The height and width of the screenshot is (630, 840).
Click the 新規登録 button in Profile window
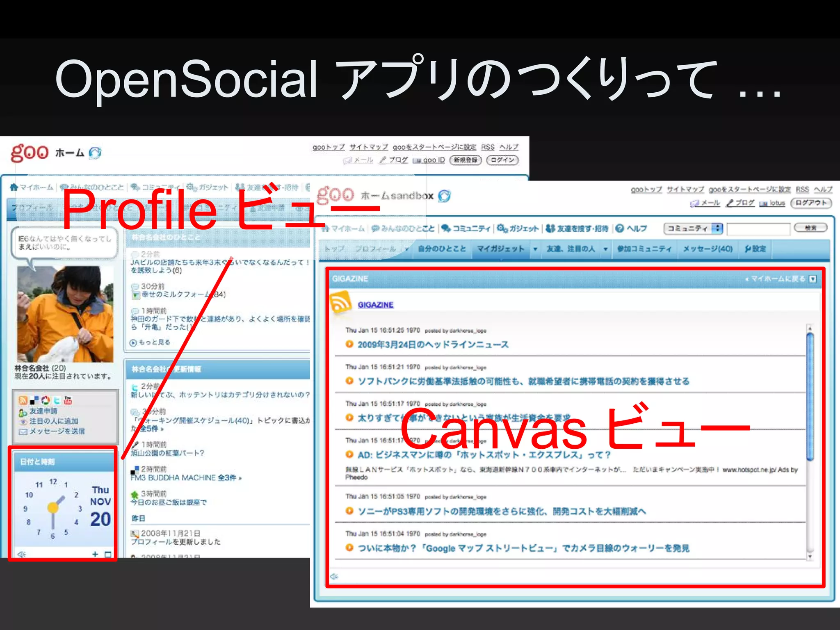(466, 160)
